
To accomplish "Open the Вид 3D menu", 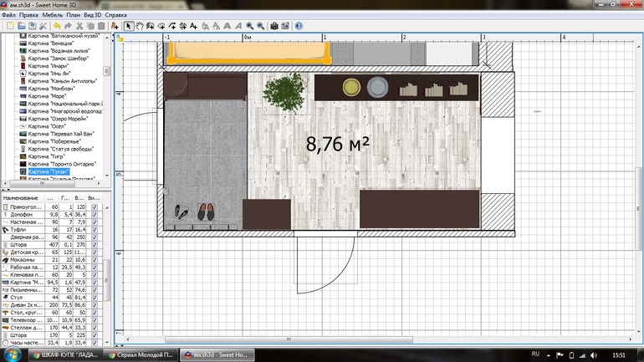I will pos(94,14).
